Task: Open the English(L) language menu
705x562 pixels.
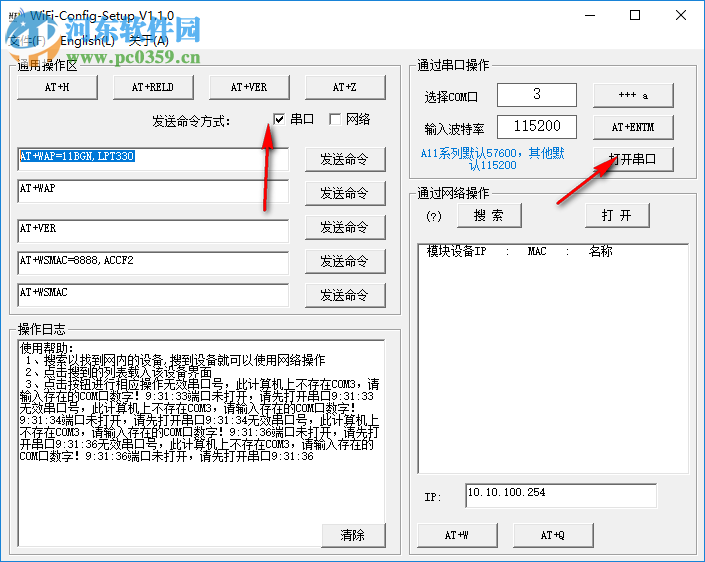Action: (87, 41)
